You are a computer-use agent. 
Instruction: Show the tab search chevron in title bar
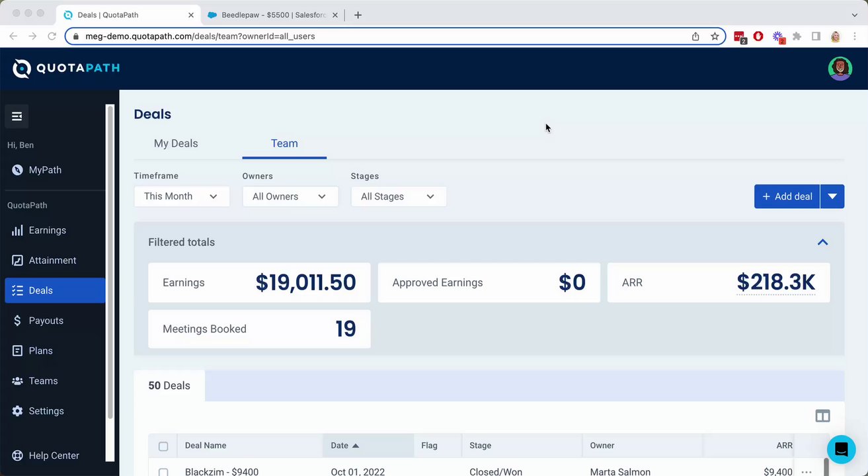click(855, 15)
